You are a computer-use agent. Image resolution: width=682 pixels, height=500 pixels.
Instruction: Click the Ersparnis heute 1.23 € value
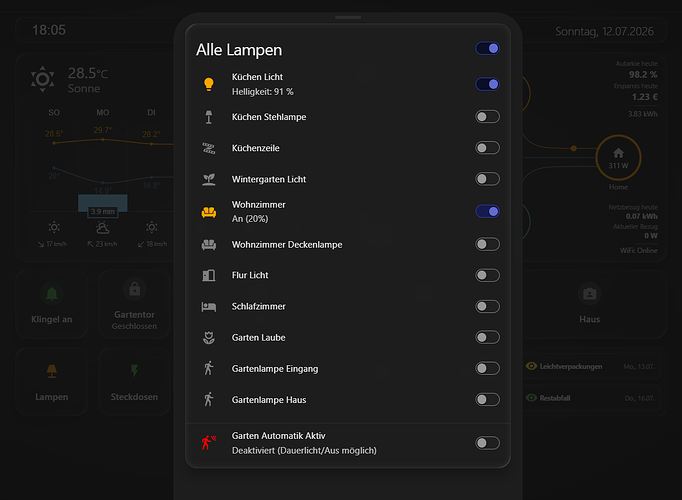(x=645, y=97)
